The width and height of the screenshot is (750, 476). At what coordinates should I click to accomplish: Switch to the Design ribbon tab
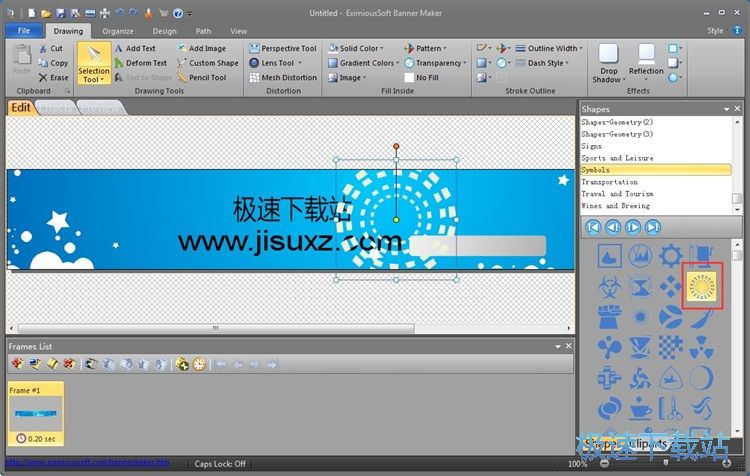165,31
